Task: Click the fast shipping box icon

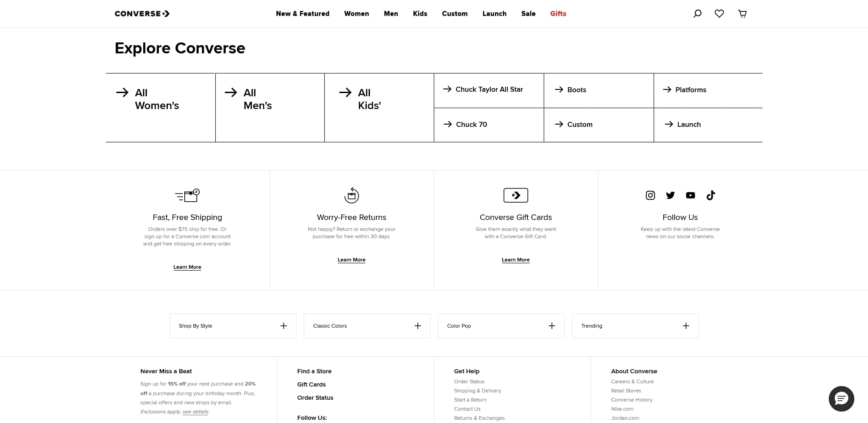Action: 187,195
